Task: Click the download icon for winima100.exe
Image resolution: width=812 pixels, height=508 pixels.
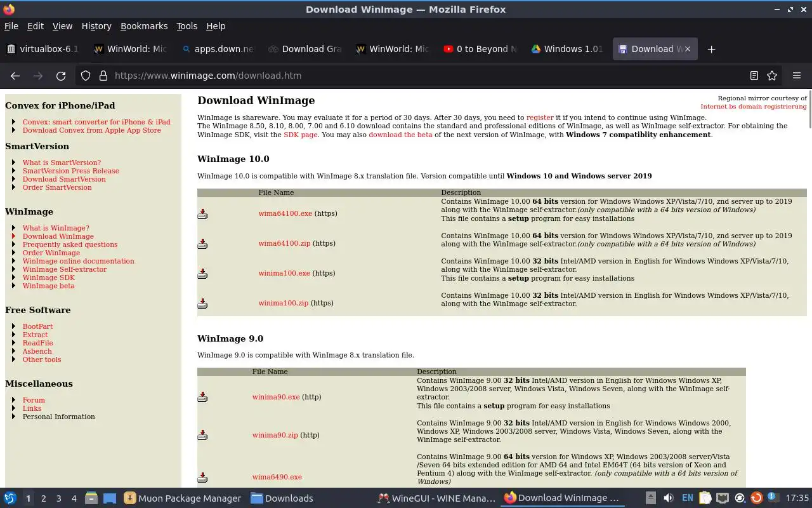Action: click(202, 274)
